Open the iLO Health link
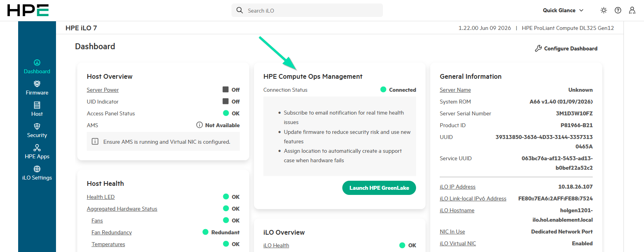This screenshot has width=644, height=252. click(276, 245)
